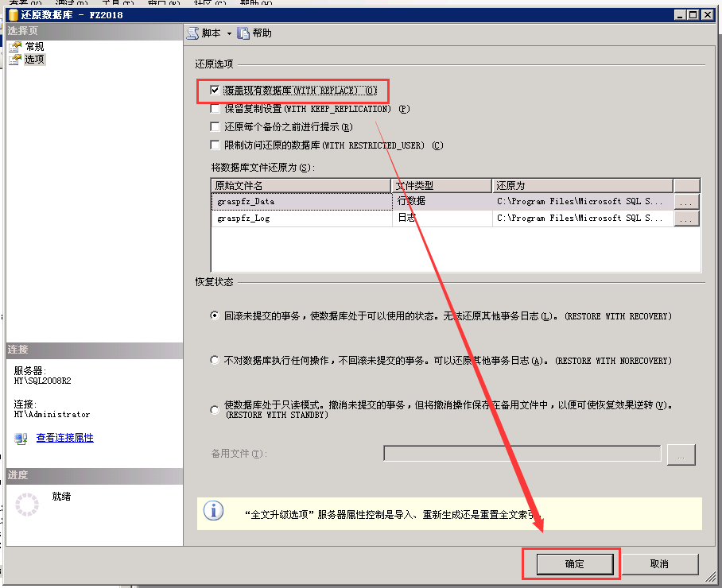The height and width of the screenshot is (588, 722).
Task: Click the 就绪 status text
Action: [x=61, y=497]
